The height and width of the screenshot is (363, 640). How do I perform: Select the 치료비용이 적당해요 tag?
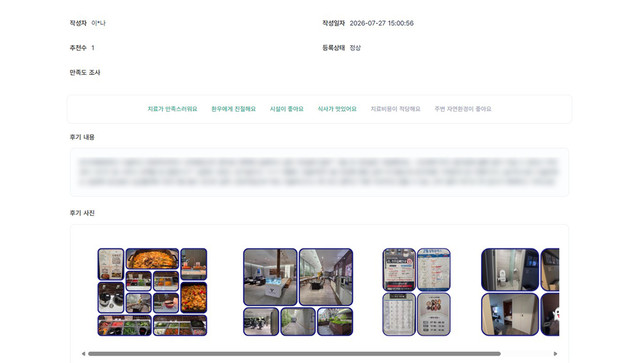click(x=395, y=109)
